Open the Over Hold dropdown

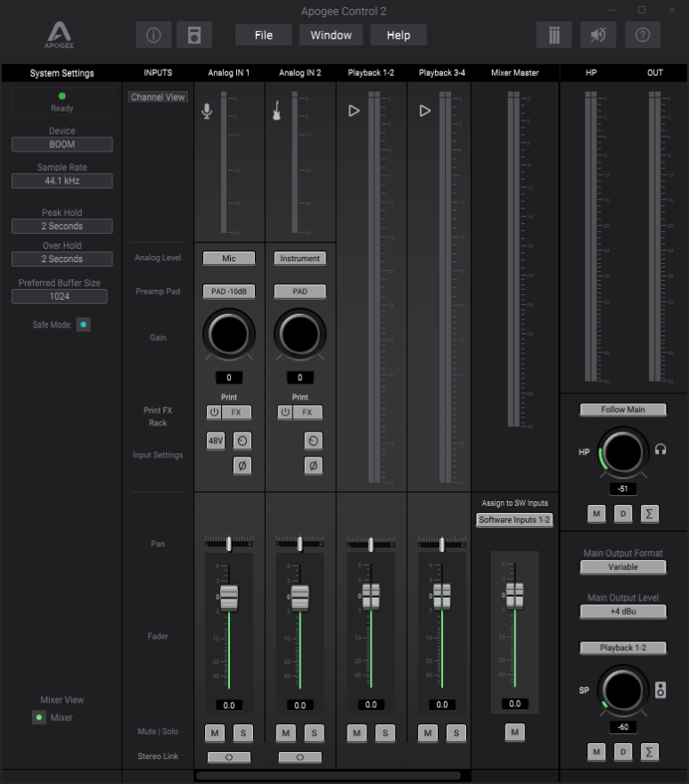pos(62,259)
